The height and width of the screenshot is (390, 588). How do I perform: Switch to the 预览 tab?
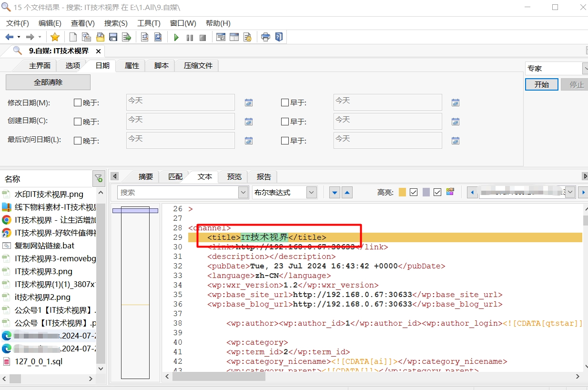point(234,177)
